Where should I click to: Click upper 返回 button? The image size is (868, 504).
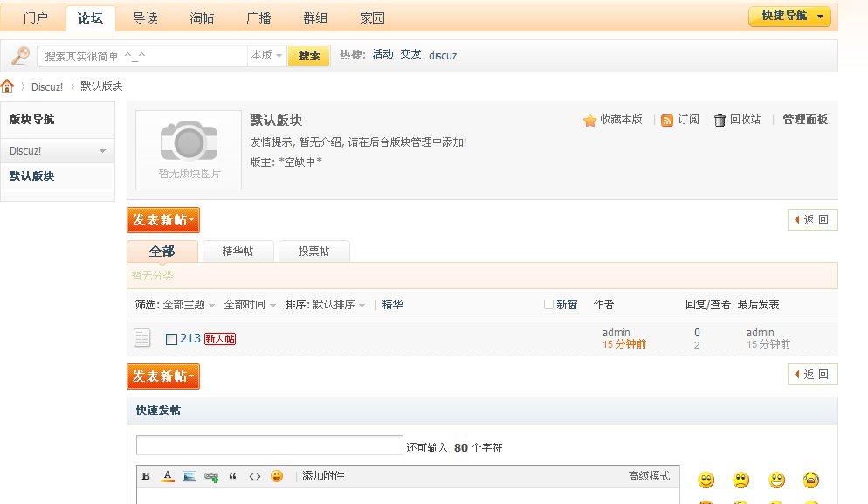pyautogui.click(x=813, y=220)
